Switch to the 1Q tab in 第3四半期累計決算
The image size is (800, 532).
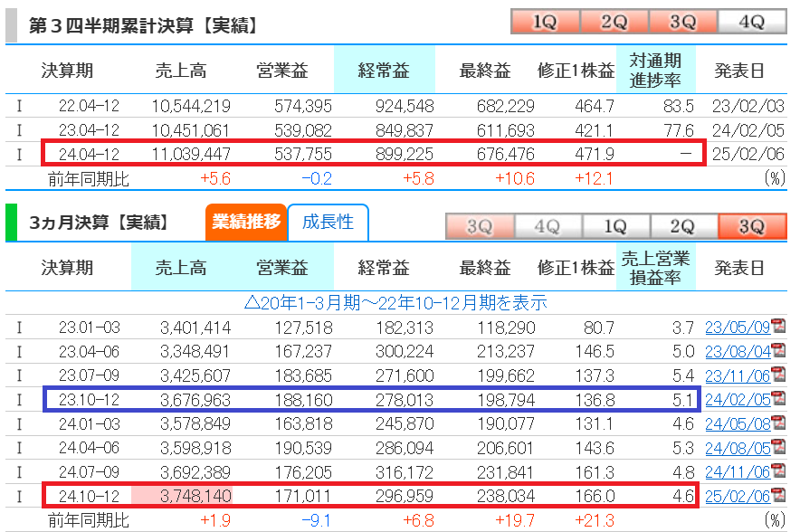pyautogui.click(x=545, y=22)
